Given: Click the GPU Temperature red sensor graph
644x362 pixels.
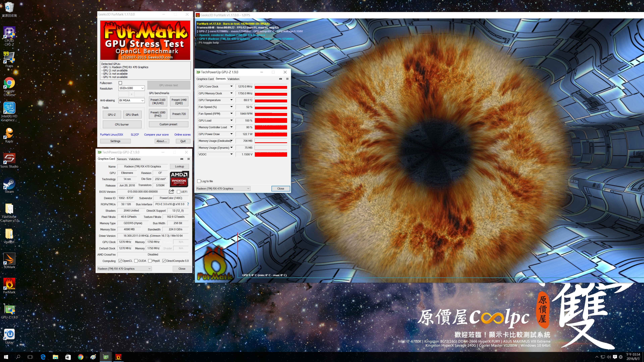Looking at the screenshot, I should (271, 100).
